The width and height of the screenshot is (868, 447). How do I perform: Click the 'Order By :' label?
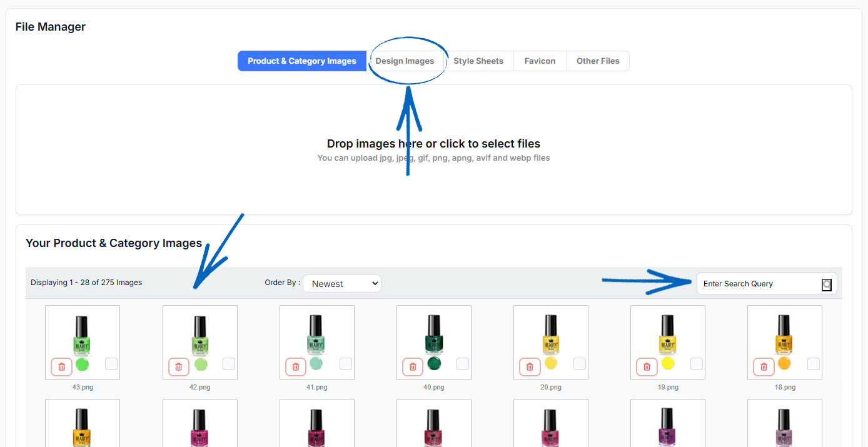(x=282, y=283)
